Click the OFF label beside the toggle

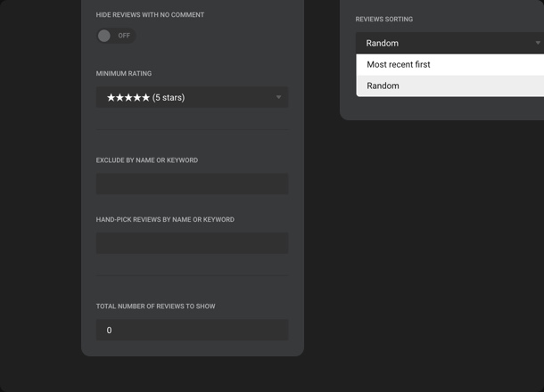click(124, 36)
